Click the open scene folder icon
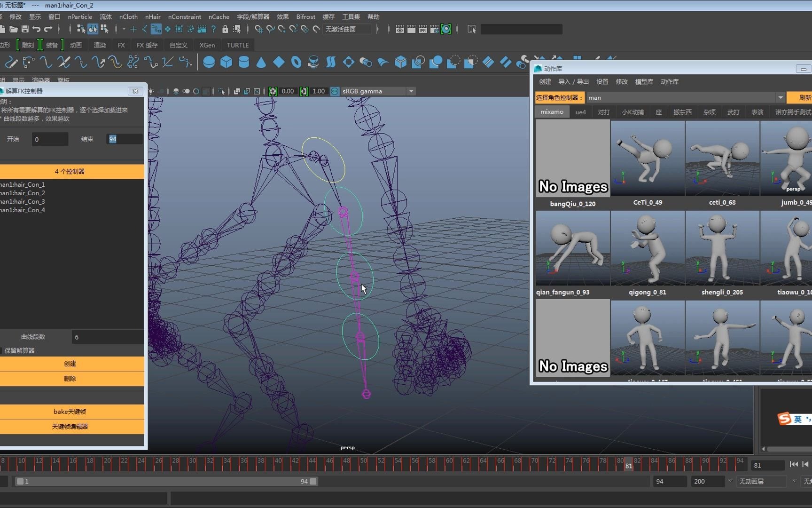Screen dimensions: 812x508 (x=14, y=29)
